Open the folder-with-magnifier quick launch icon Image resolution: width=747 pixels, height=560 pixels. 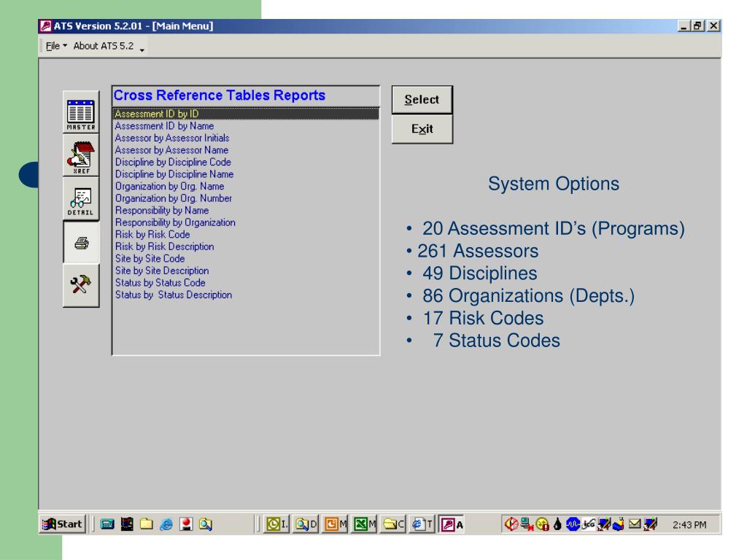(x=205, y=524)
